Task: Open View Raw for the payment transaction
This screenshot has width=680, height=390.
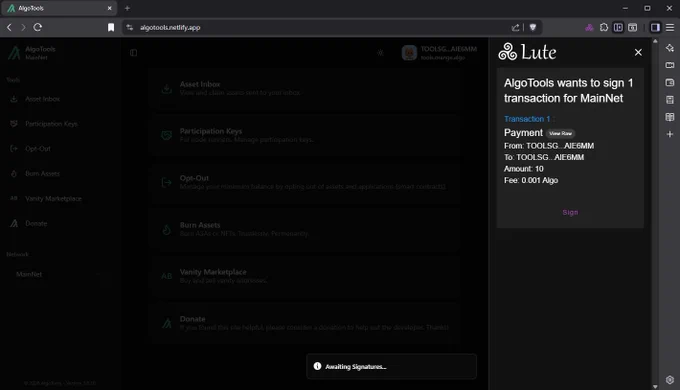Action: click(560, 133)
